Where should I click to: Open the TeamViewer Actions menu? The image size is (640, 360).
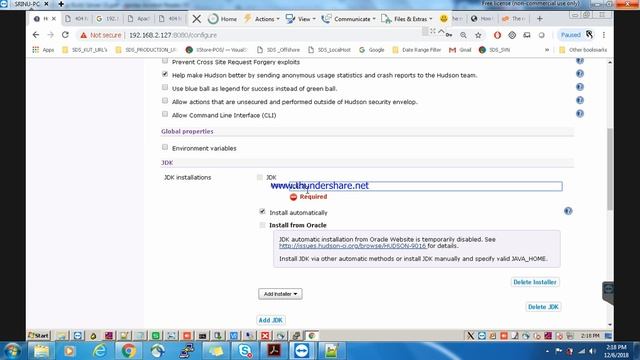pos(262,19)
